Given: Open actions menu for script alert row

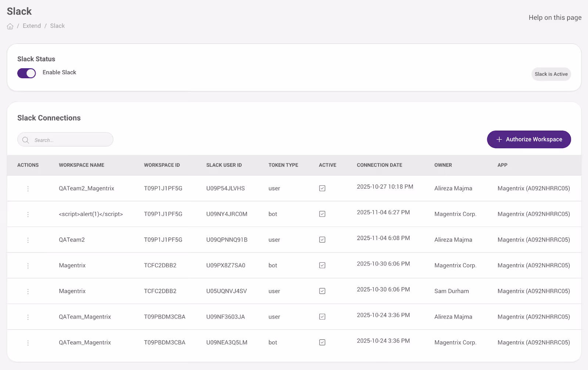Looking at the screenshot, I should 28,214.
